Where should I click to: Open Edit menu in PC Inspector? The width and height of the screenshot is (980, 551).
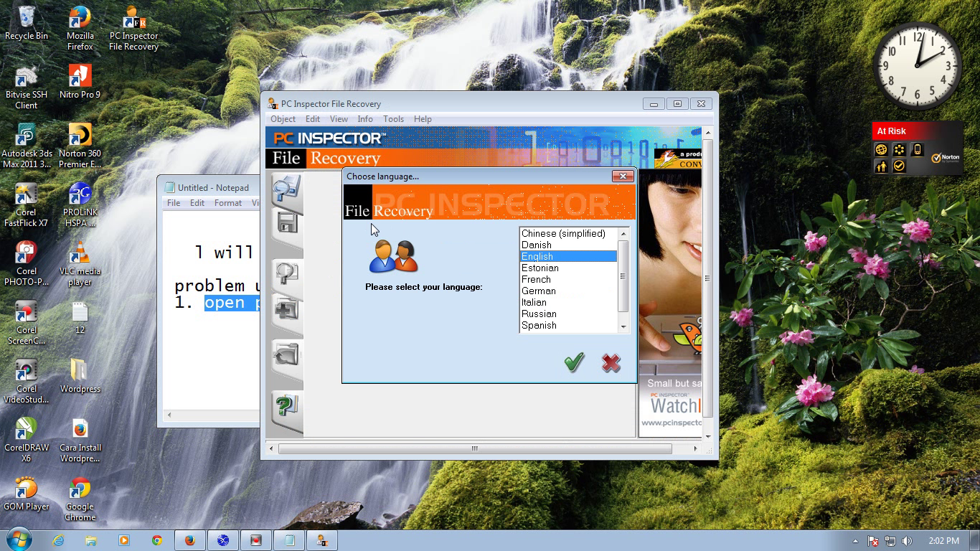313,119
